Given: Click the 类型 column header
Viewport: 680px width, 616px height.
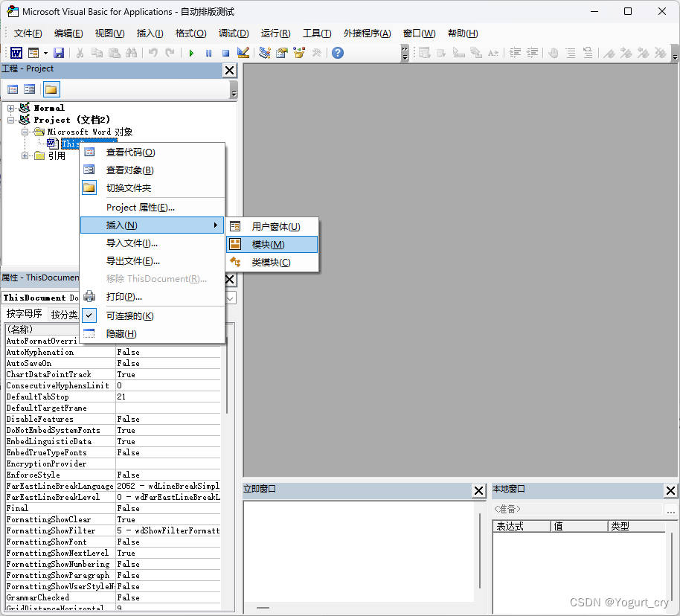Looking at the screenshot, I should coord(636,526).
